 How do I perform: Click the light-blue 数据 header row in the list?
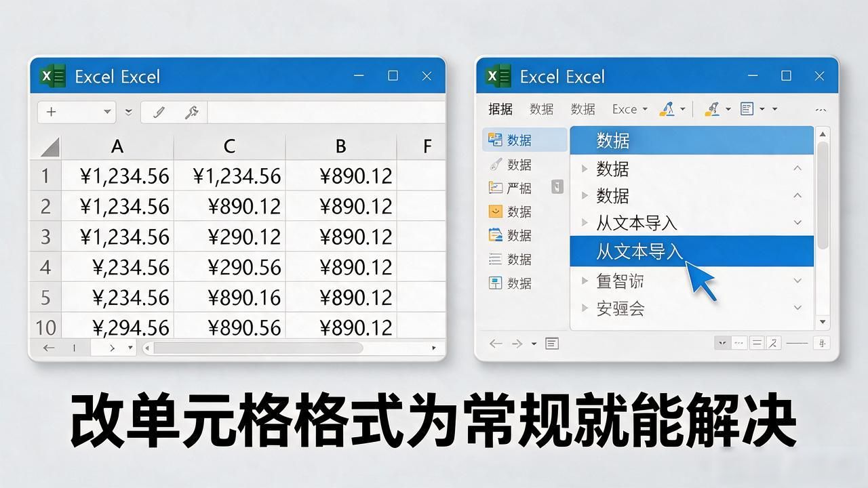click(692, 140)
